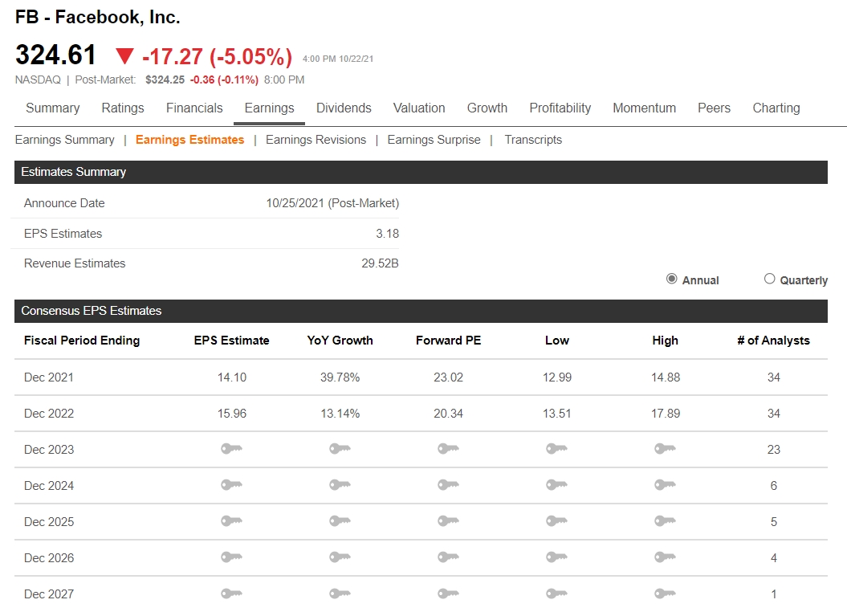The image size is (847, 616).
Task: Select Dec 2025 Low key icon
Action: [x=557, y=521]
